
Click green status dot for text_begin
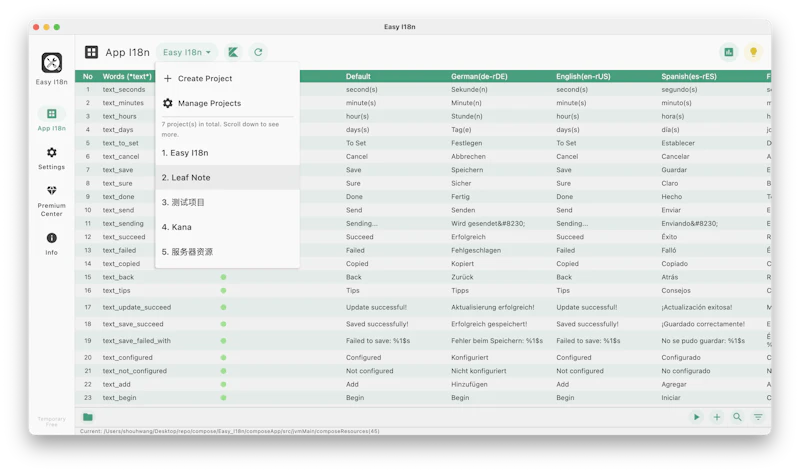[223, 397]
